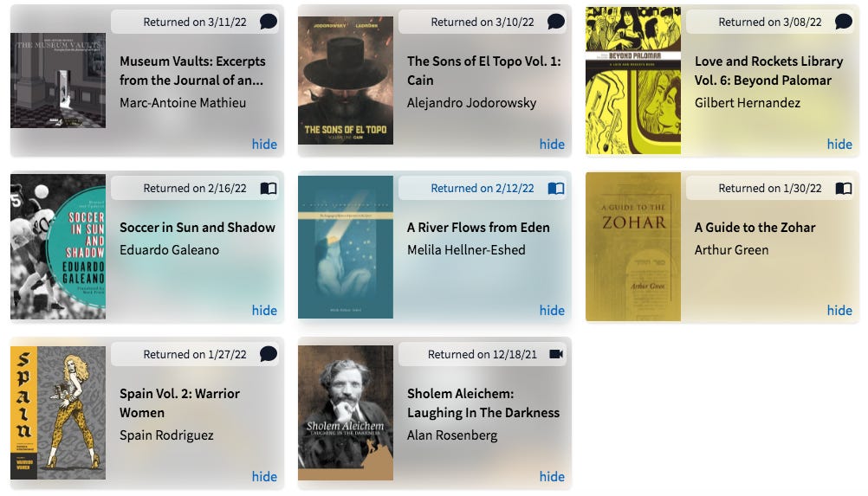Hide the Museum Vaults title
Image resolution: width=868 pixels, height=496 pixels.
(264, 145)
